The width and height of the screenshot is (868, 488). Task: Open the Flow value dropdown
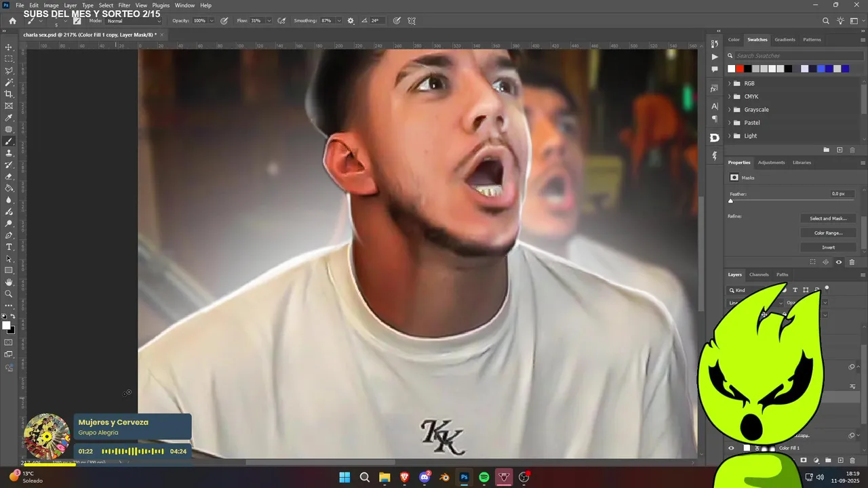pos(269,21)
